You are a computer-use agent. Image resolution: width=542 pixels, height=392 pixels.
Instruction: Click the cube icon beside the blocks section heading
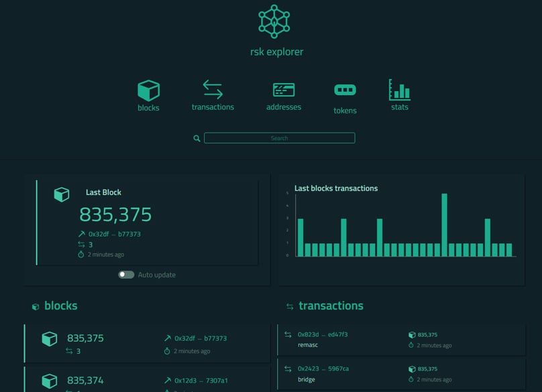36,307
